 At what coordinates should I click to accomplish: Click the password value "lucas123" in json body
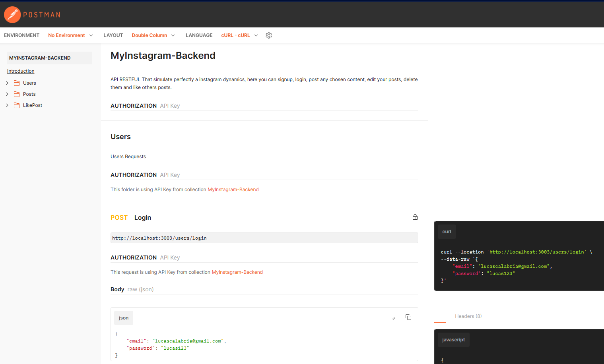pos(175,348)
